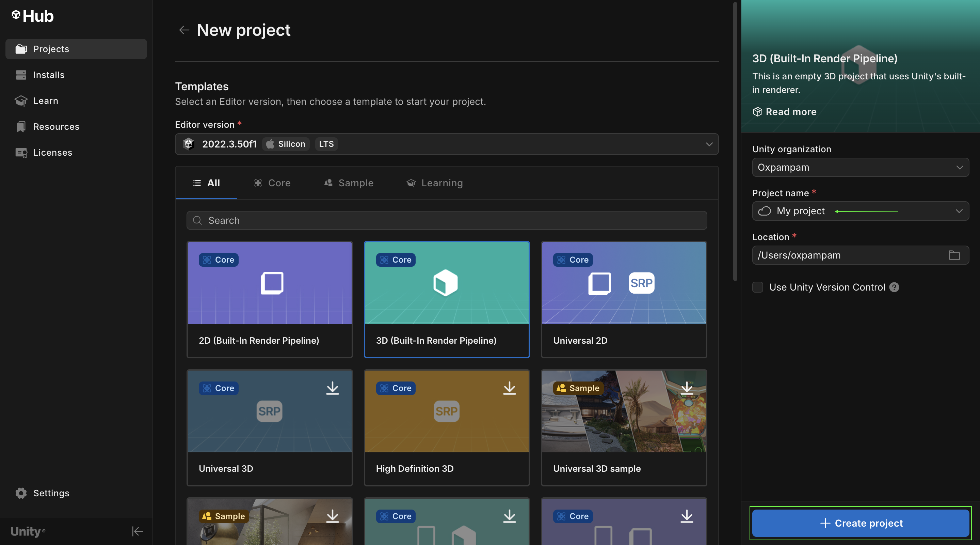Open Settings gear in sidebar
This screenshot has width=980, height=545.
21,493
